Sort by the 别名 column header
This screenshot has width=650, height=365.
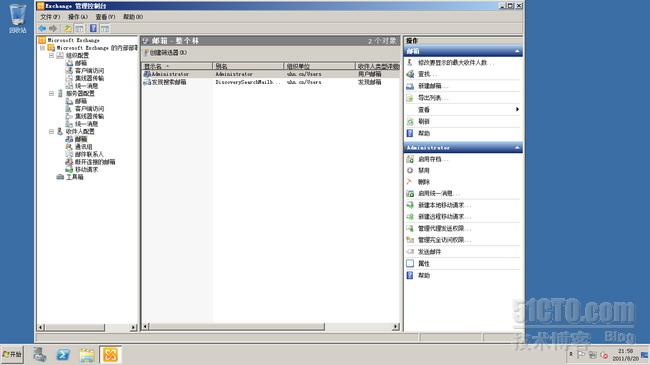click(x=248, y=66)
